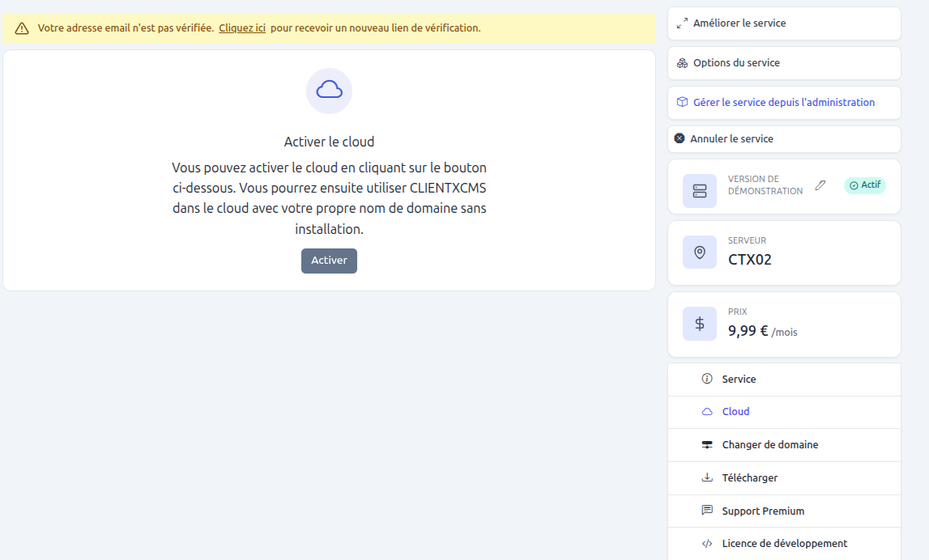This screenshot has width=929, height=560.
Task: Click the chat icon beside Support Premium
Action: pyautogui.click(x=707, y=511)
